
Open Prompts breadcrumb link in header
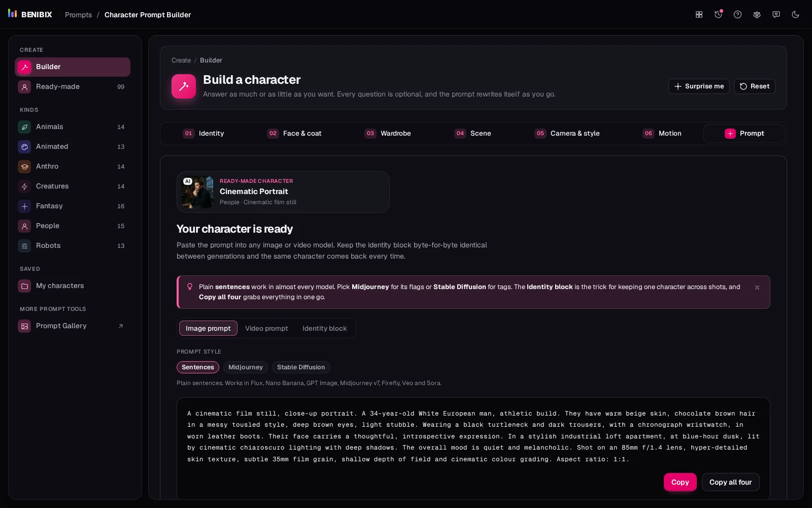(x=78, y=15)
